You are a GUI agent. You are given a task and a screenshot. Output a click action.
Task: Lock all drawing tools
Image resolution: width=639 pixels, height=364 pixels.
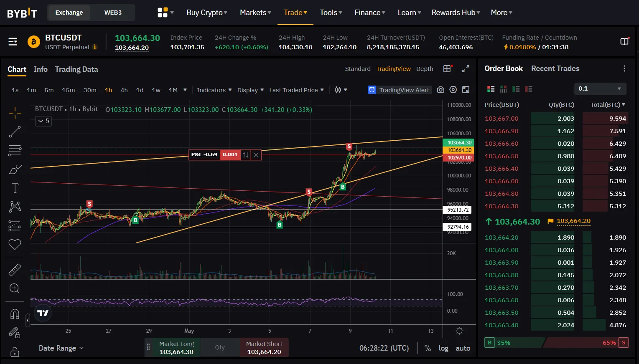click(15, 351)
